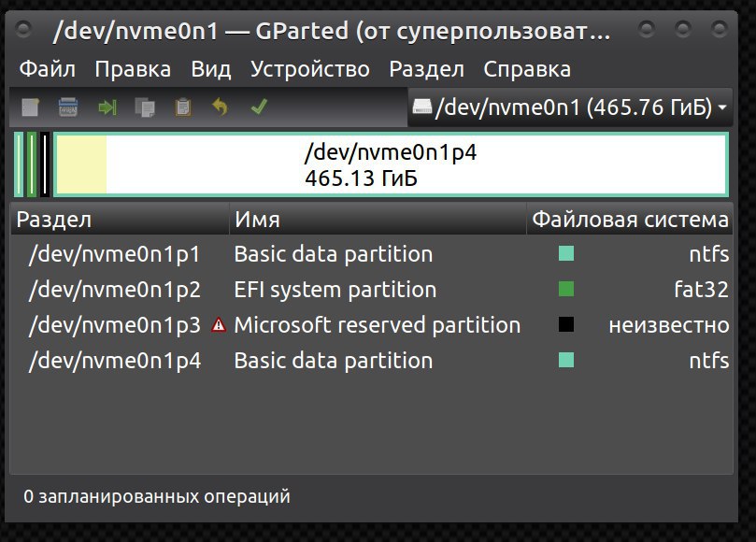Click the Copy partition toolbar icon
This screenshot has width=756, height=542.
tap(145, 107)
